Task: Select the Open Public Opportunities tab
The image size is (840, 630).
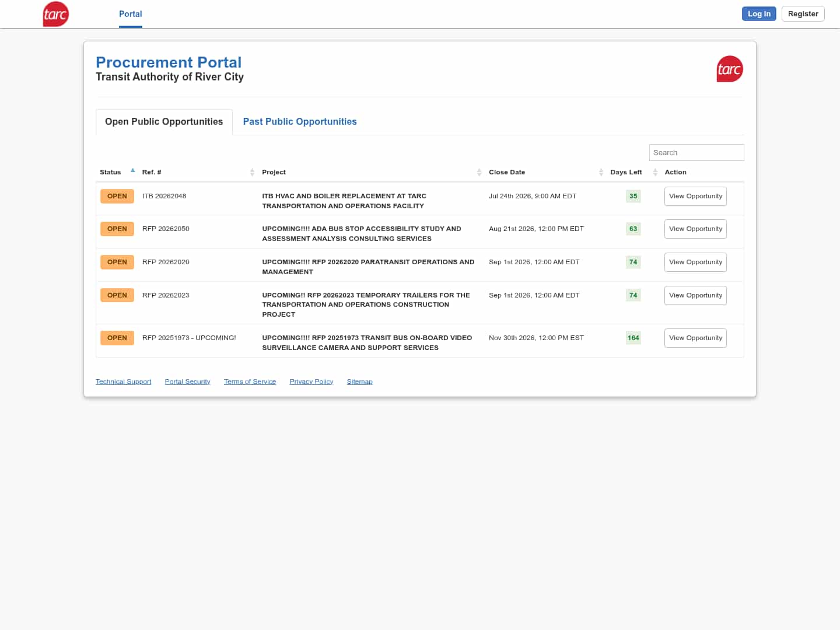Action: [164, 122]
